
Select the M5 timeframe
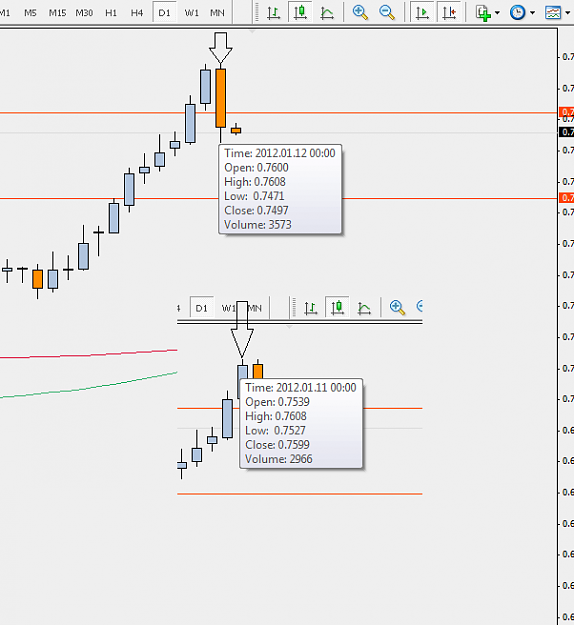click(x=30, y=13)
